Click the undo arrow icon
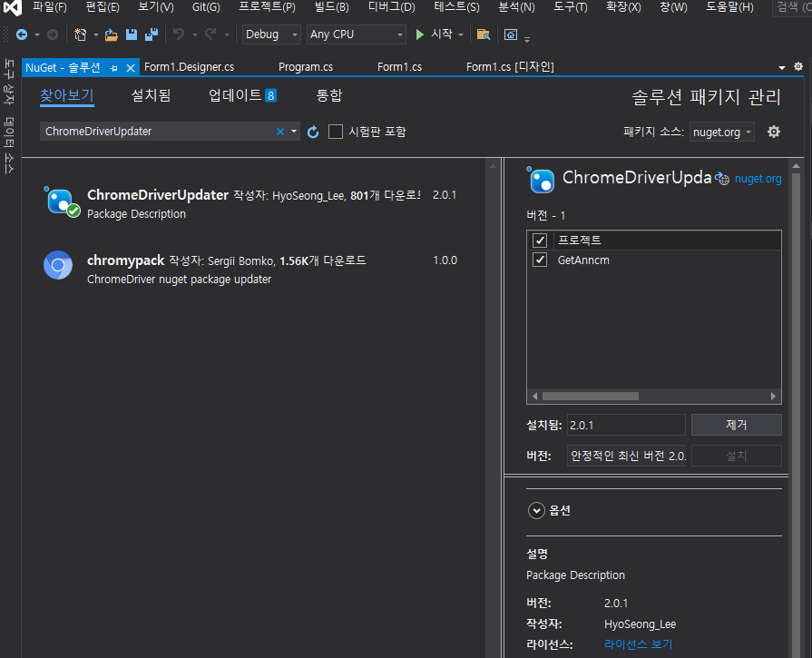 coord(179,34)
